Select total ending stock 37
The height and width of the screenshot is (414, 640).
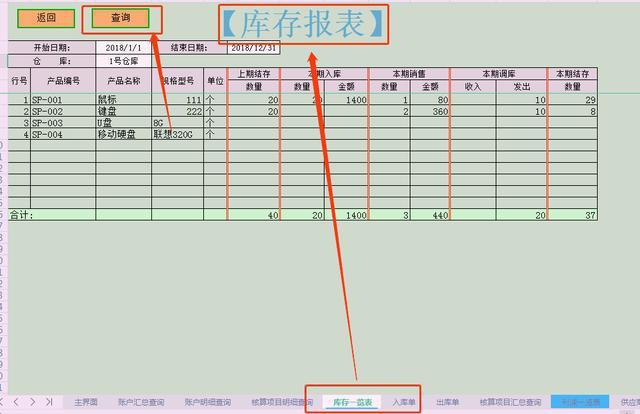point(573,215)
